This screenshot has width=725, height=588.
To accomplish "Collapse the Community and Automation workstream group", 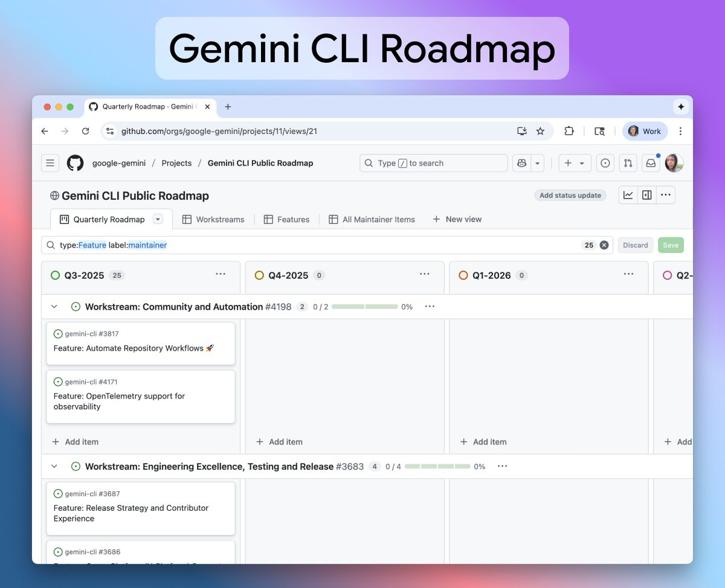I will click(x=54, y=307).
